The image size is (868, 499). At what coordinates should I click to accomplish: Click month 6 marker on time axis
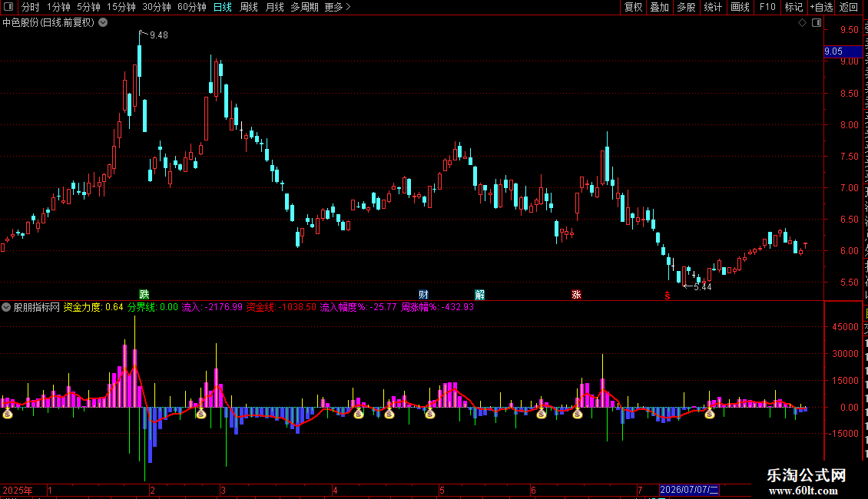(x=533, y=490)
